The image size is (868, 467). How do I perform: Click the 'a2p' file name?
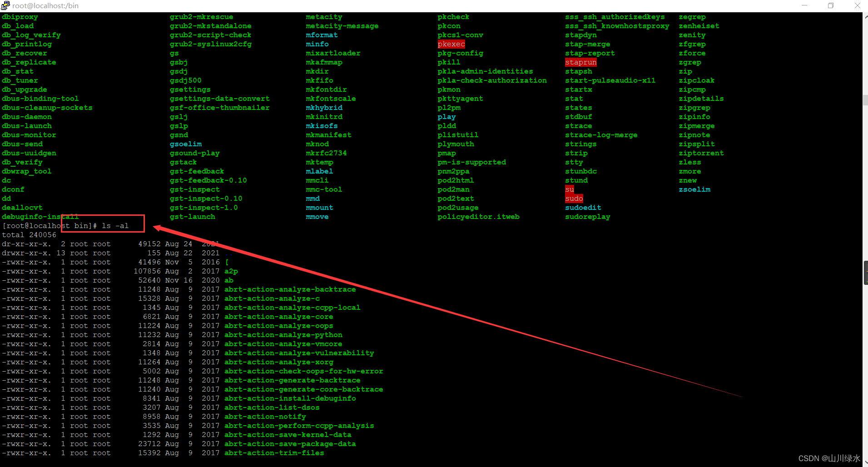coord(231,271)
